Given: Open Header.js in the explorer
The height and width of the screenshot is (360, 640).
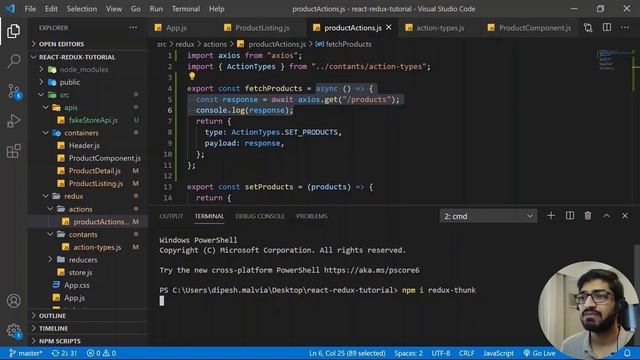Looking at the screenshot, I should (88, 145).
